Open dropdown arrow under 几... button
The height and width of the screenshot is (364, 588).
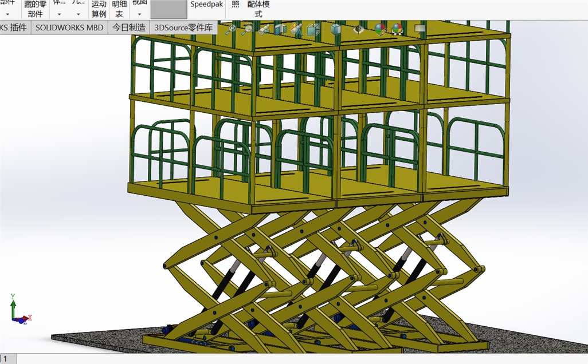[78, 14]
